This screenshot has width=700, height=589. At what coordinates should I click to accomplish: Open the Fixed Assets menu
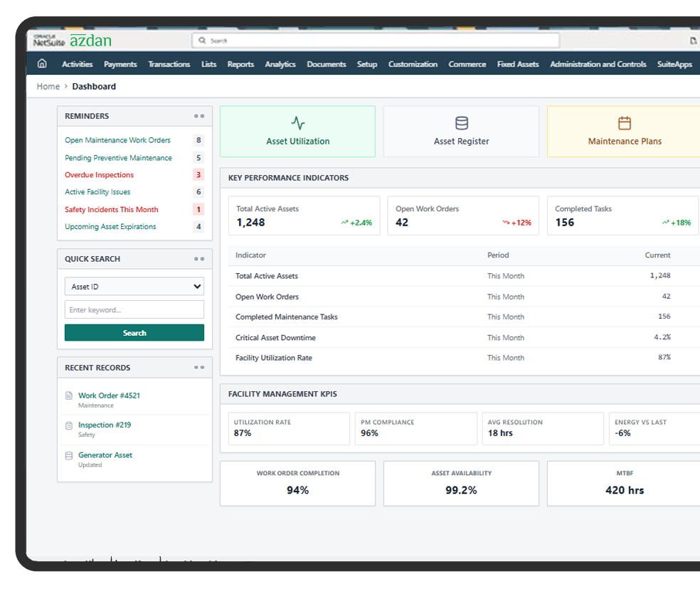click(x=517, y=64)
